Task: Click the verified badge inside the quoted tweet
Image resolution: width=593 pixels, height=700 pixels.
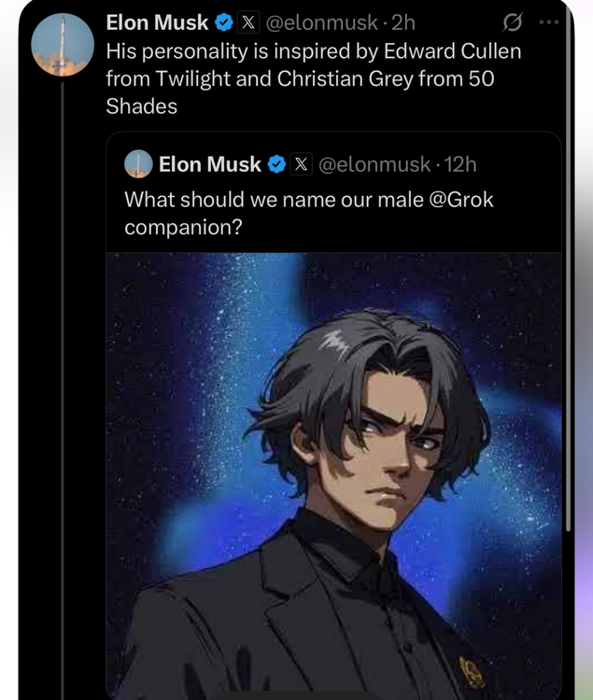Action: click(x=276, y=165)
